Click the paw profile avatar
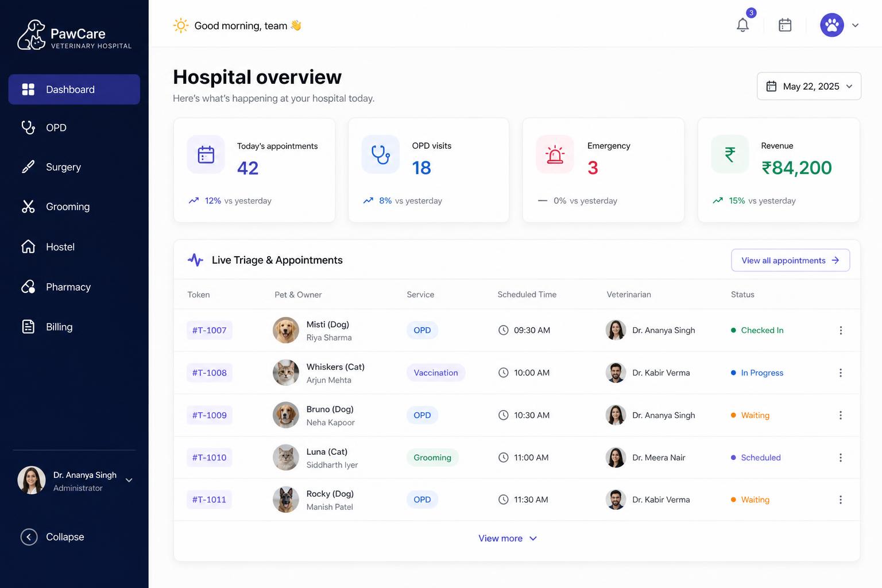 pyautogui.click(x=832, y=25)
